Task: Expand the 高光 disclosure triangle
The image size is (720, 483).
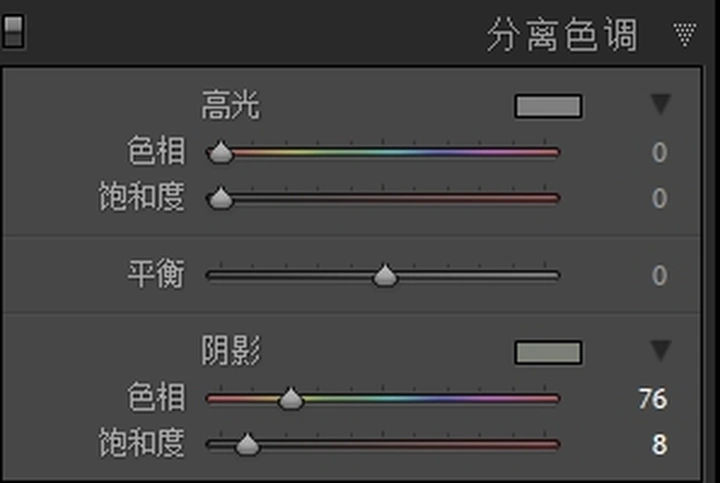Action: (661, 104)
